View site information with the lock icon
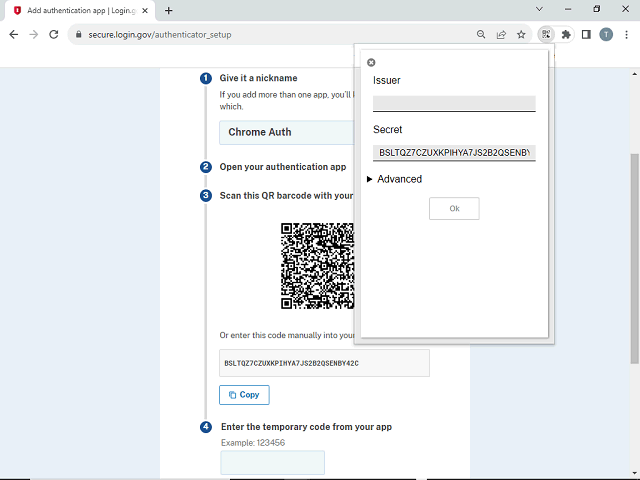Viewport: 640px width, 480px height. [79, 35]
